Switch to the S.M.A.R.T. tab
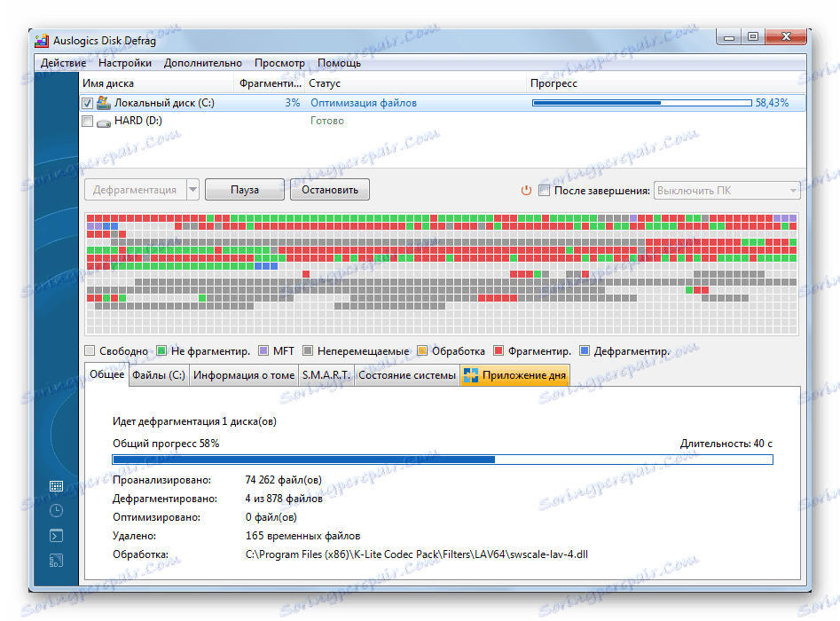The image size is (840, 621). click(x=326, y=375)
